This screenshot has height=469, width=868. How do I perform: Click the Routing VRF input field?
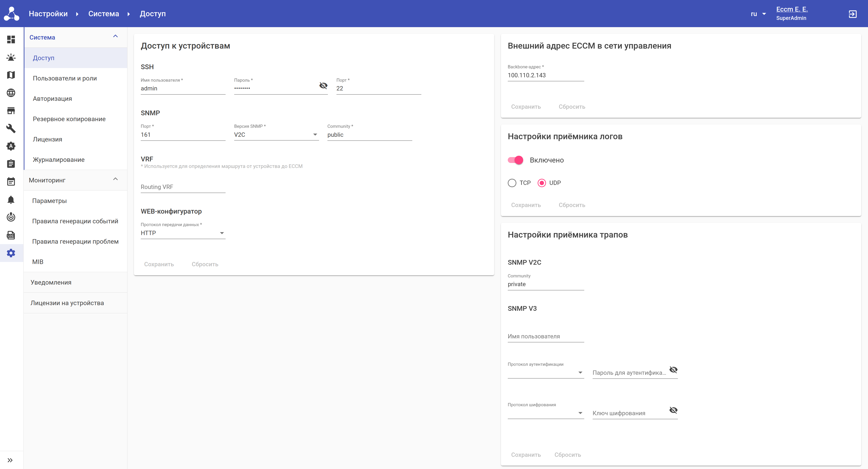tap(183, 187)
